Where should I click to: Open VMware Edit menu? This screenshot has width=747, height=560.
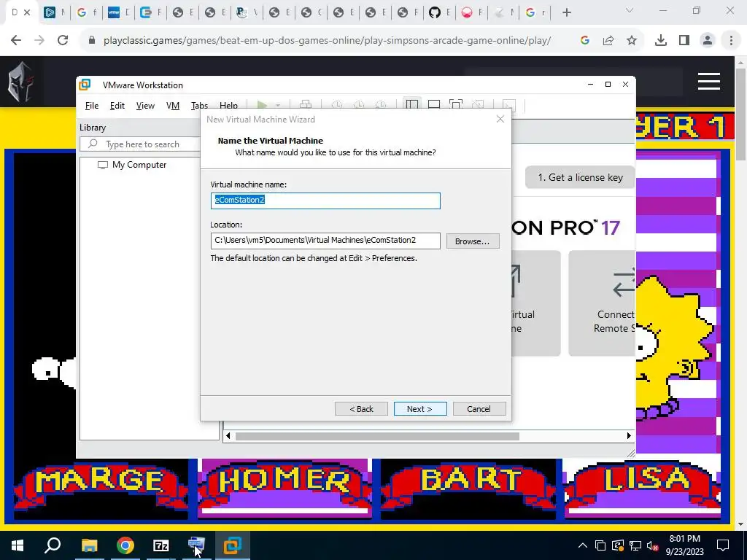point(117,106)
